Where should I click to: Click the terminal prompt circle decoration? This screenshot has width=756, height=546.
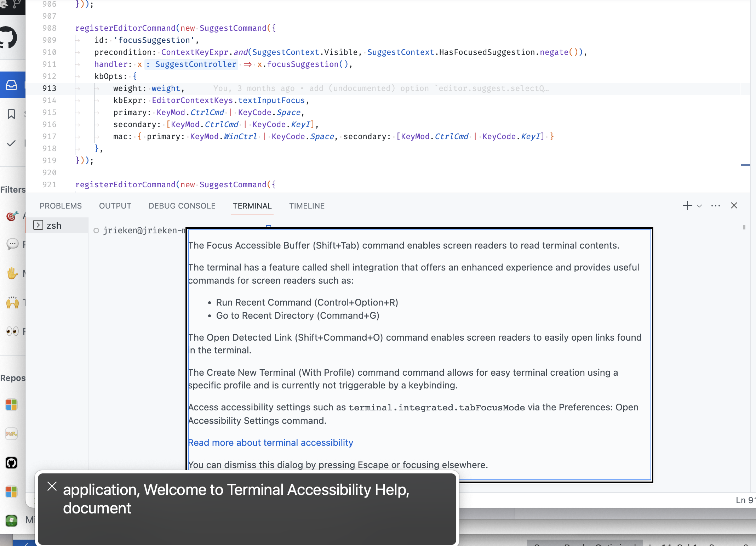tap(96, 231)
